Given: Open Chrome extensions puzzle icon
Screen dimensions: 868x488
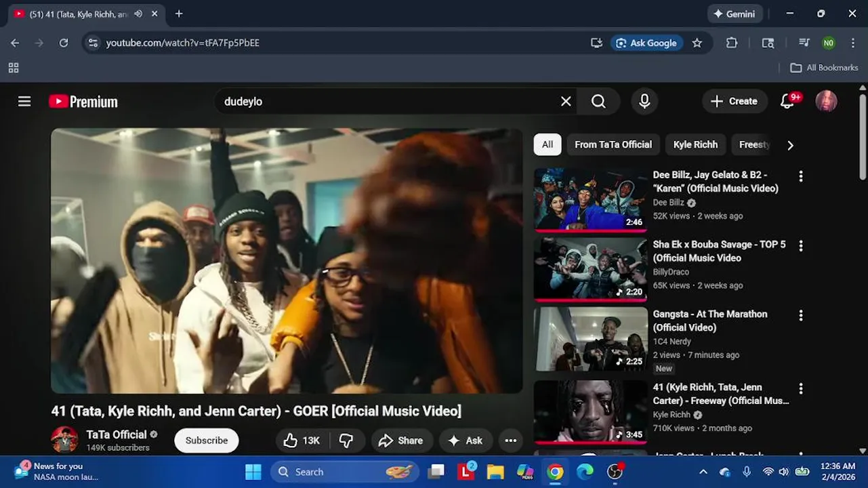Looking at the screenshot, I should click(732, 43).
